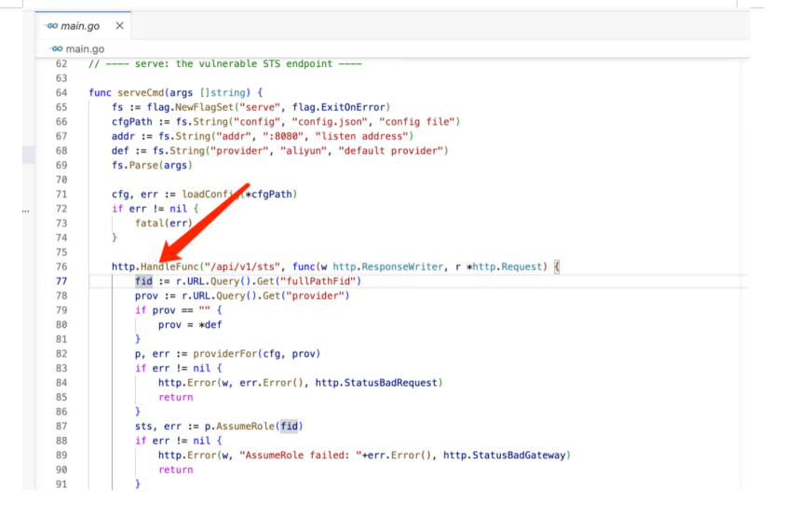The width and height of the screenshot is (812, 517).
Task: Click the closing brace on line 74
Action: pyautogui.click(x=115, y=238)
